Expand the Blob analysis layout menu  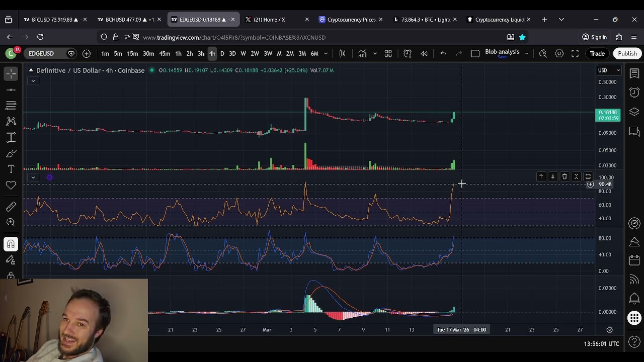click(x=526, y=54)
